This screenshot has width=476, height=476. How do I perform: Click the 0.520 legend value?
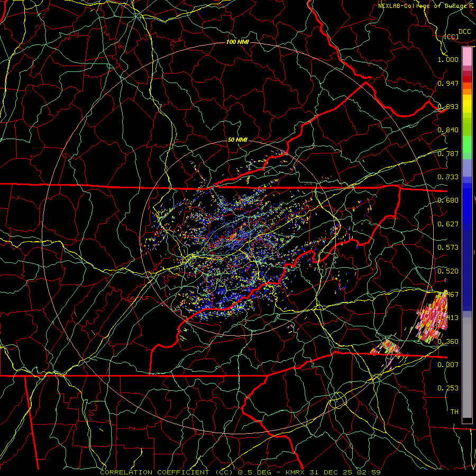point(448,271)
